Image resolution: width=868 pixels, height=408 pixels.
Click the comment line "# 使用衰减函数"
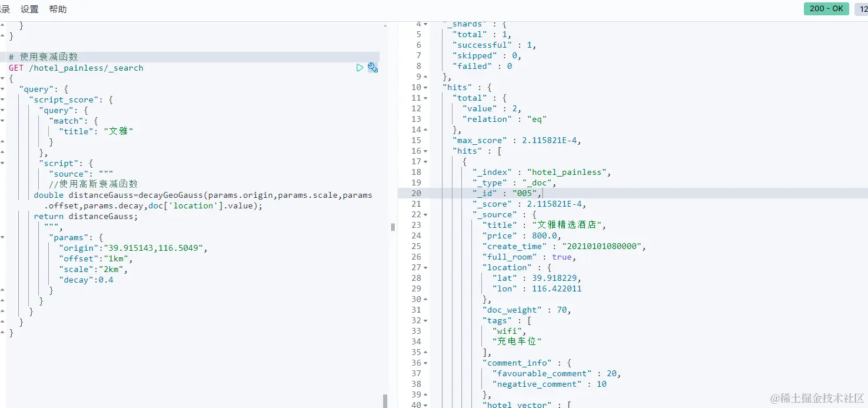pos(43,57)
